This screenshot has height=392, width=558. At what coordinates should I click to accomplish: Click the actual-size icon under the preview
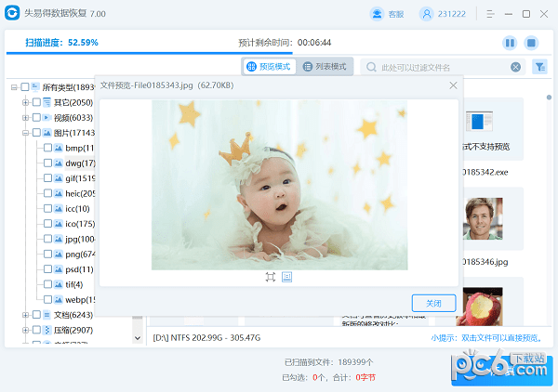coord(286,277)
